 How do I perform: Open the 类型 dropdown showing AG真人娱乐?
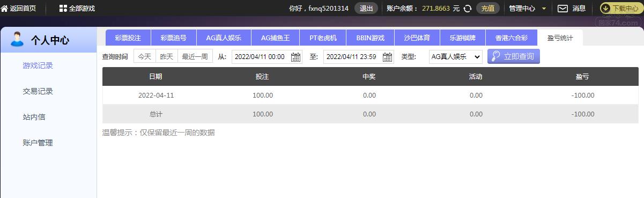[x=456, y=56]
